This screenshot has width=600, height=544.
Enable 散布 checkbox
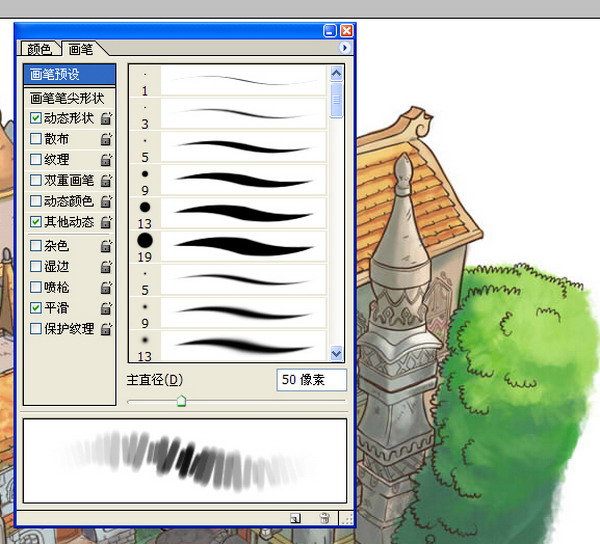point(36,138)
